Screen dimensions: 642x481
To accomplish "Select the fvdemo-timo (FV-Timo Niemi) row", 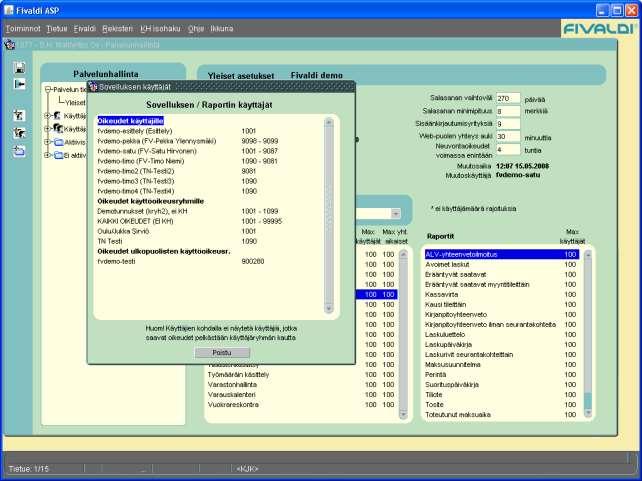I will click(x=209, y=161).
